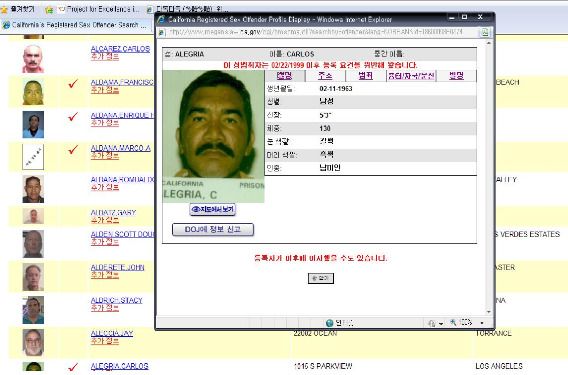
Task: Open the ALDANA ROMUALDO name link
Action: click(x=122, y=179)
